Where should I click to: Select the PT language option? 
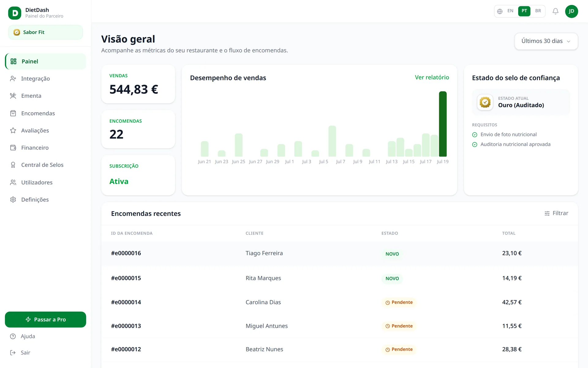524,11
